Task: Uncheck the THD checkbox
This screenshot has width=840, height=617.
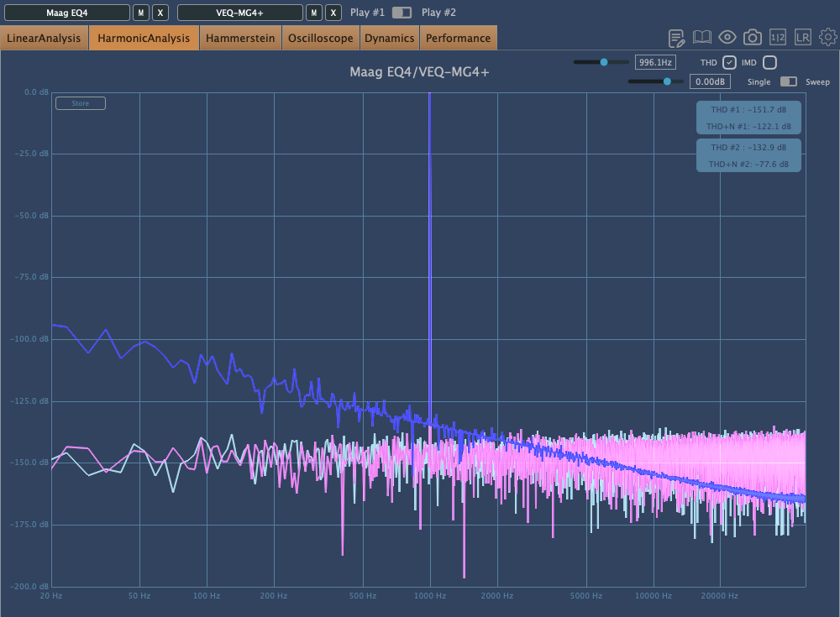Action: coord(729,63)
